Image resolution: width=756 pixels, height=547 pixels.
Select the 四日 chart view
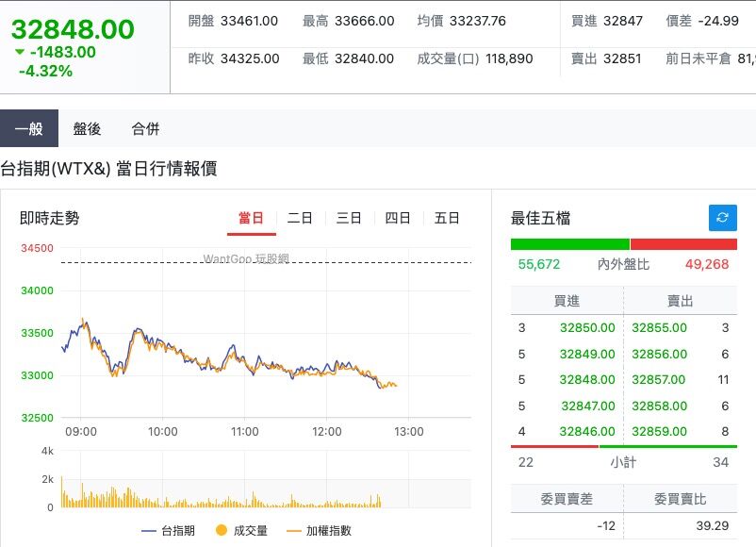click(398, 218)
